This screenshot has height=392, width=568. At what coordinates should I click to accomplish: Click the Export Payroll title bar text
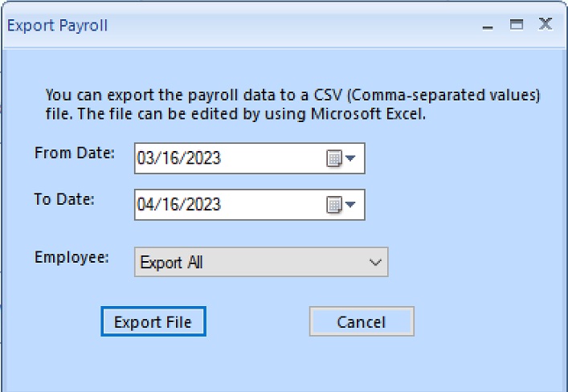(57, 26)
